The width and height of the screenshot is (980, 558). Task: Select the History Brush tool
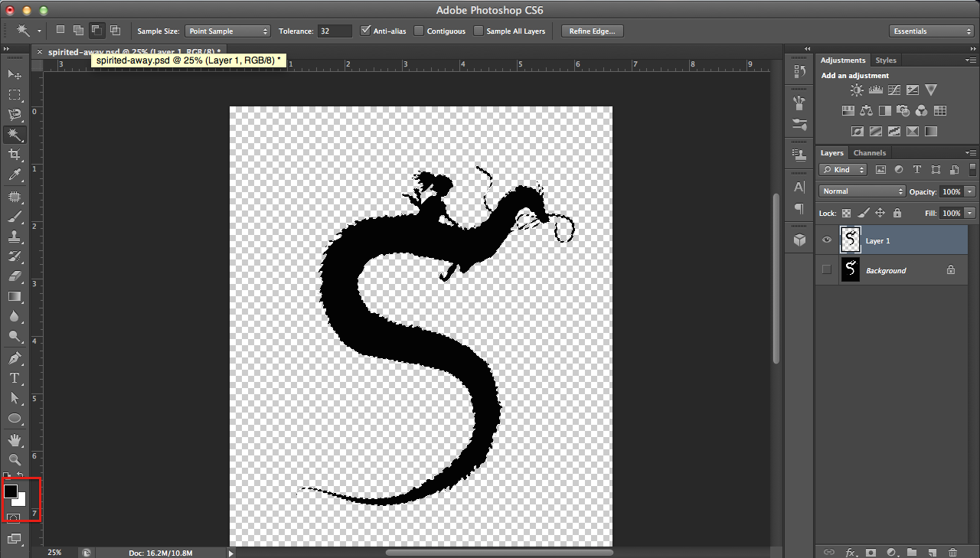point(15,257)
